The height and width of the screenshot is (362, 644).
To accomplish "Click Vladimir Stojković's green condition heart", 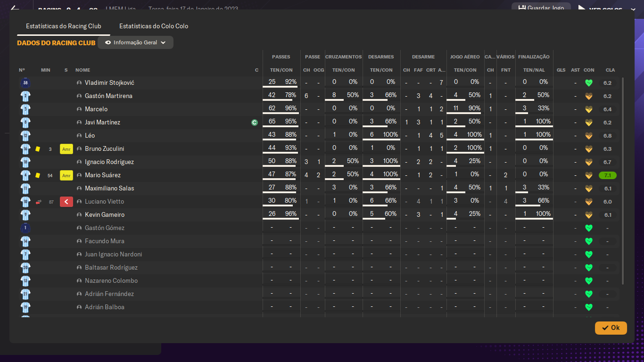I will [588, 83].
